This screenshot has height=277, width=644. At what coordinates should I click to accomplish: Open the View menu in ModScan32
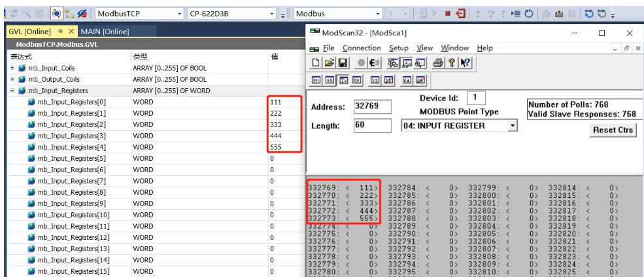click(x=425, y=48)
